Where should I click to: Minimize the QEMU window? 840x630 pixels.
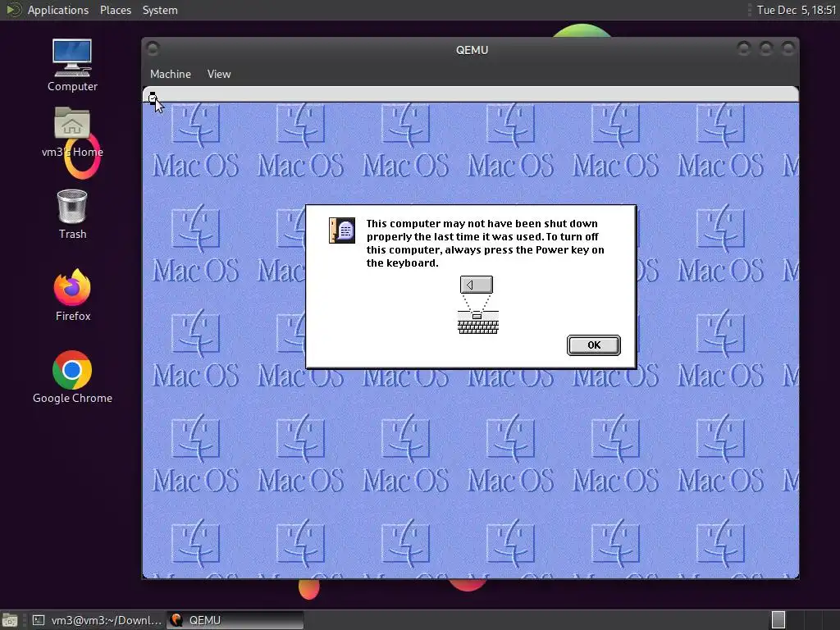pyautogui.click(x=743, y=48)
